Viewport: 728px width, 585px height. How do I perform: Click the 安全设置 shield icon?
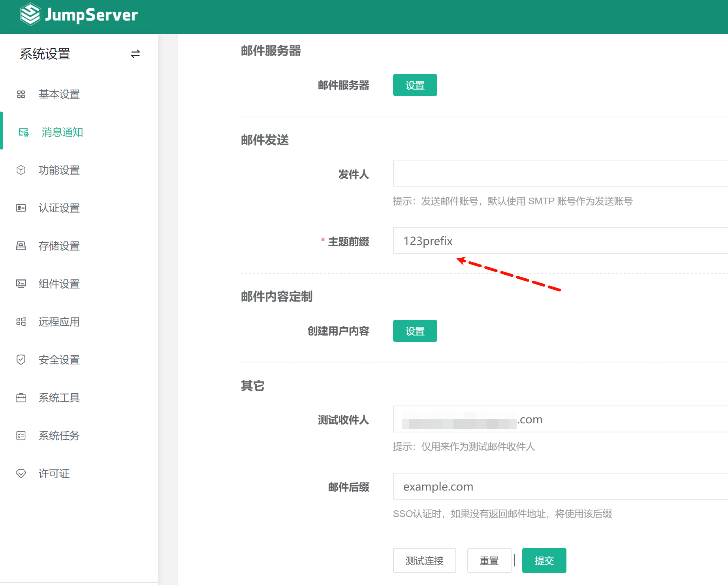pyautogui.click(x=21, y=360)
